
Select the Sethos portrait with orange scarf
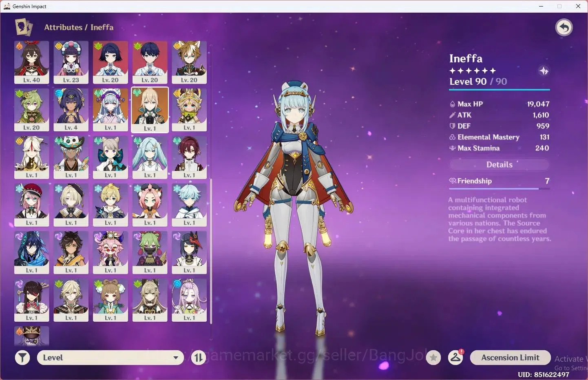point(71,252)
